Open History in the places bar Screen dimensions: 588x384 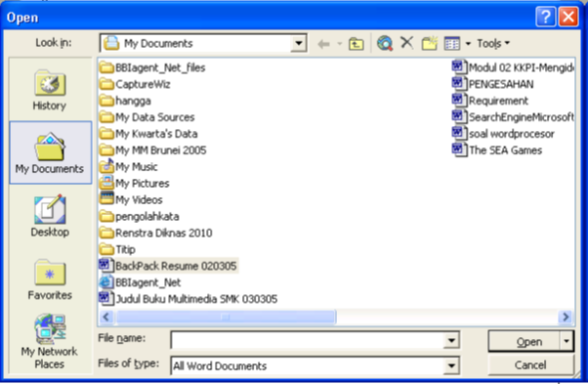[x=50, y=91]
